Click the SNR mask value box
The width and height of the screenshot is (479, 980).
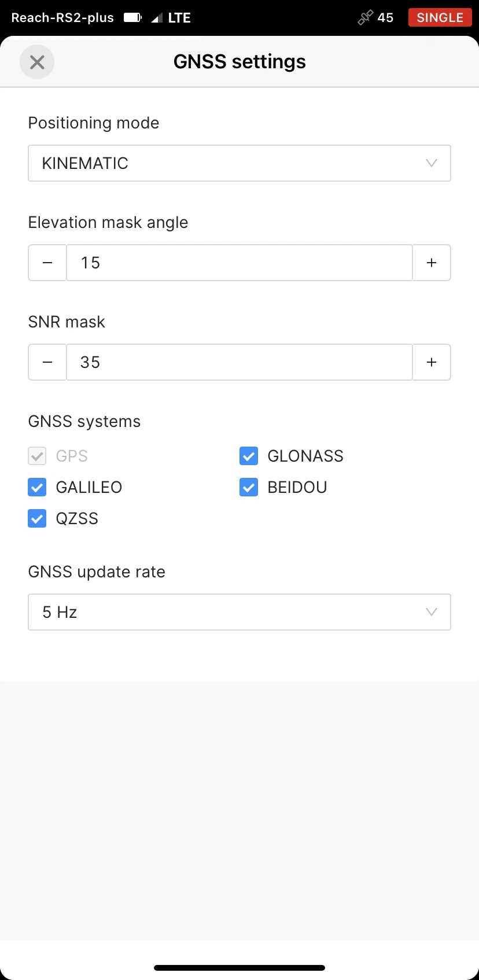point(239,362)
